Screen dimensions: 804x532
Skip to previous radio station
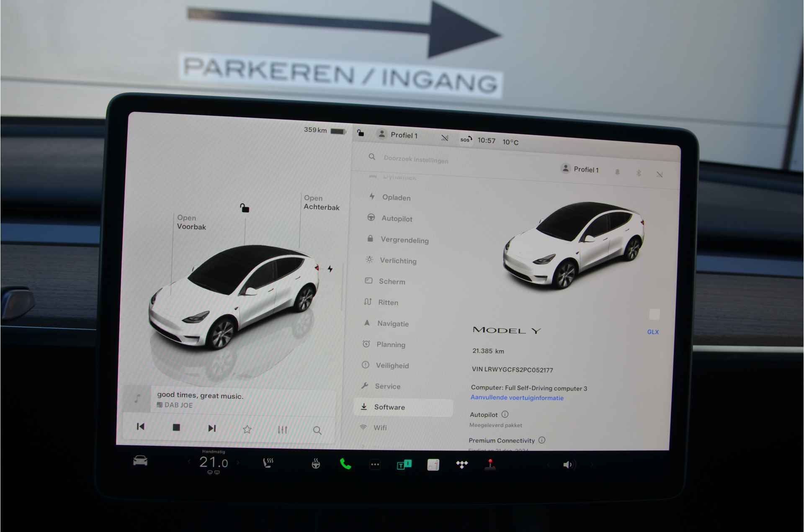(141, 427)
